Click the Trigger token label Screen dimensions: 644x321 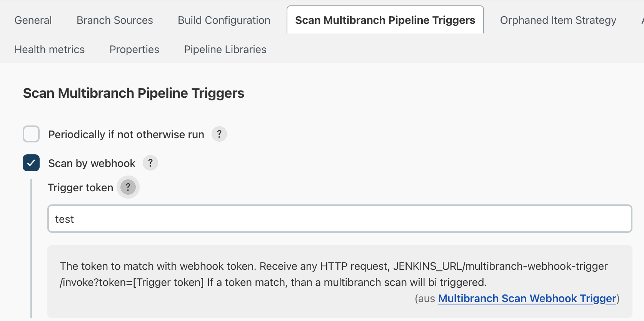80,187
